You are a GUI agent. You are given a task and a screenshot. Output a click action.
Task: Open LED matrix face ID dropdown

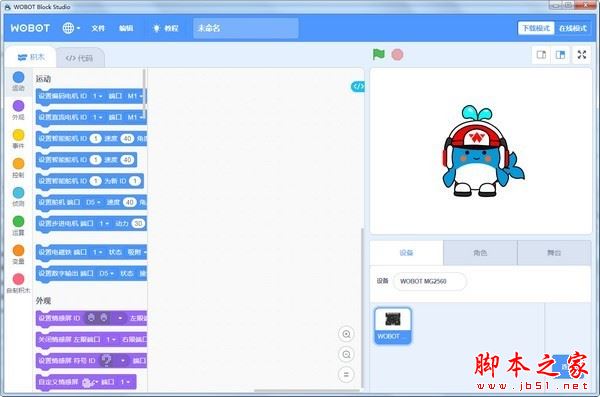pos(105,318)
